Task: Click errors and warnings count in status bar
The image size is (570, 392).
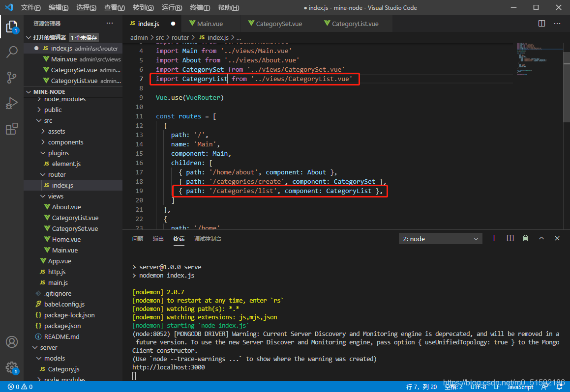Action: 20,387
